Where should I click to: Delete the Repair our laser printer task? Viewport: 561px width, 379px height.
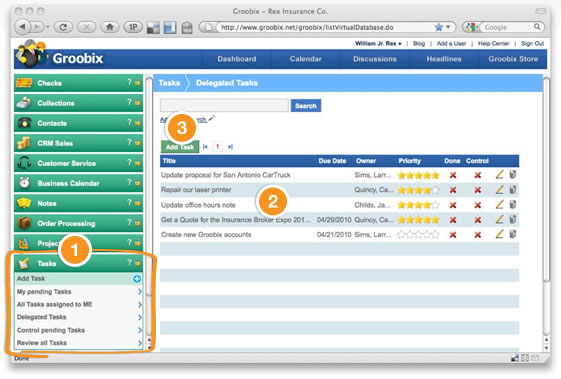(x=513, y=189)
